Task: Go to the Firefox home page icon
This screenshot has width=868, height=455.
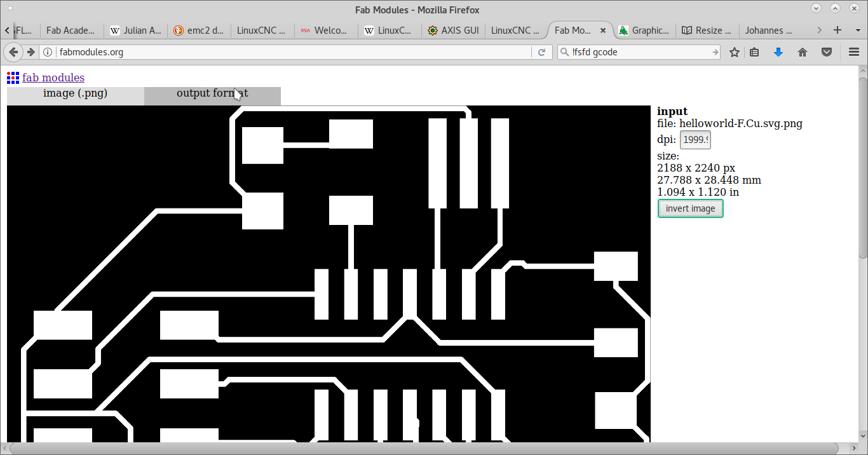Action: [x=803, y=52]
